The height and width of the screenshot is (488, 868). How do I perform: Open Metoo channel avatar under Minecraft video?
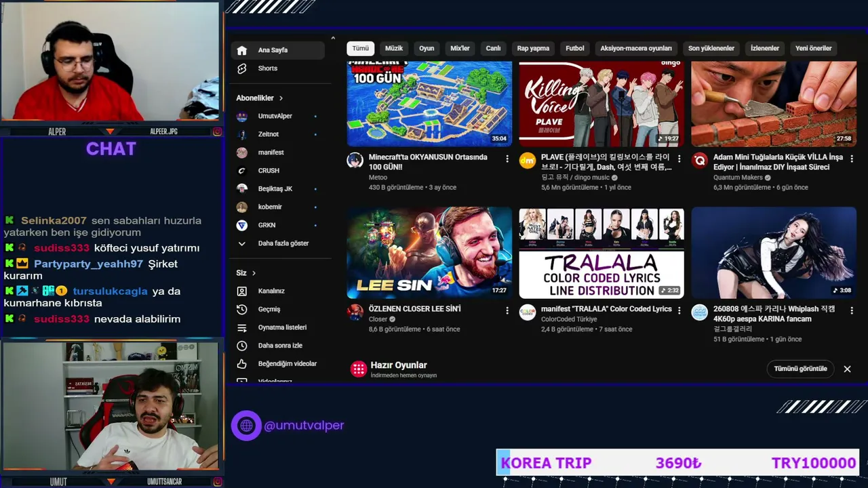(x=355, y=161)
